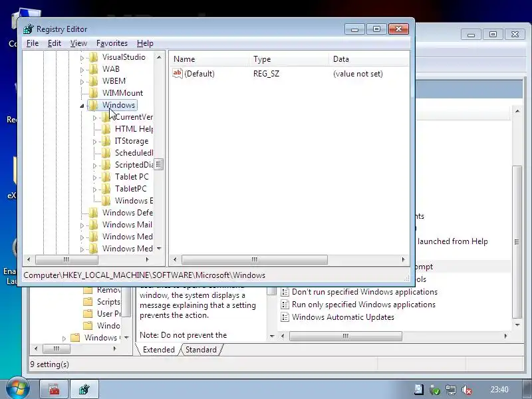Open the Favorites menu
The height and width of the screenshot is (399, 532).
pos(112,43)
